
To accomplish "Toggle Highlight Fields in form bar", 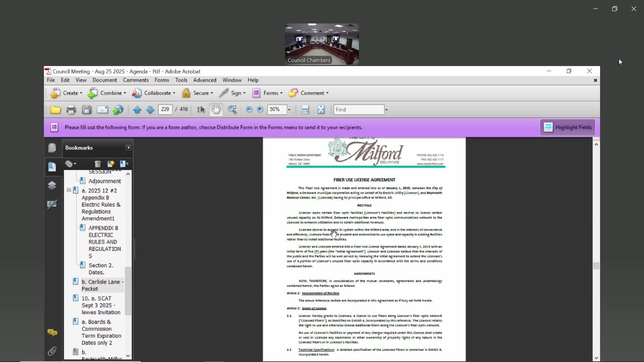I will click(x=568, y=127).
